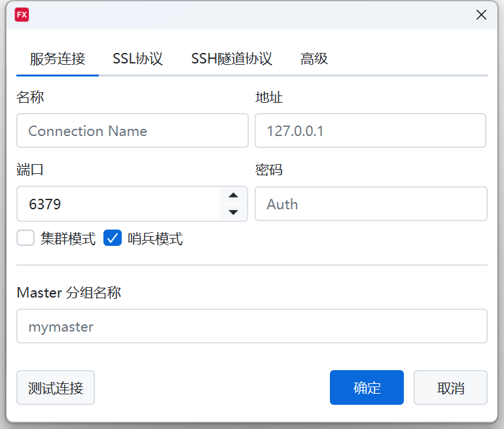
Task: Click the 127.0.0.1 address field
Action: [x=370, y=131]
